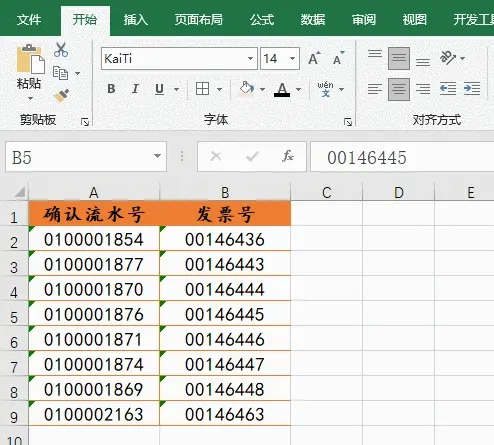This screenshot has height=445, width=494.
Task: Click the Cut scissors icon
Action: [61, 50]
